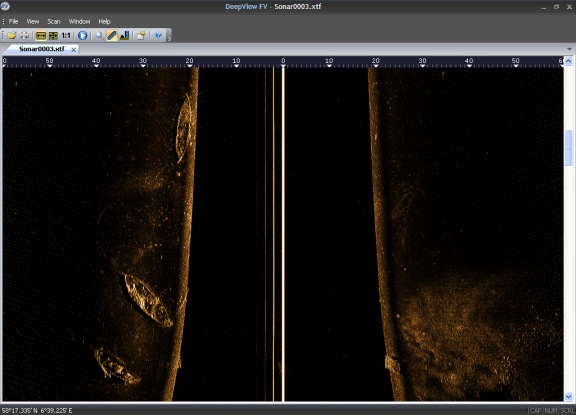Set zoom to 1:1 scale
Image resolution: width=576 pixels, height=415 pixels.
point(66,35)
